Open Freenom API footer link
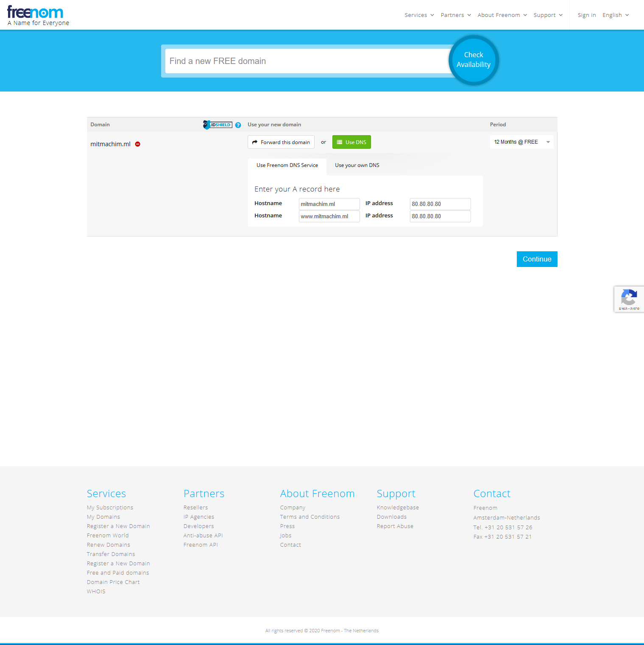 201,545
